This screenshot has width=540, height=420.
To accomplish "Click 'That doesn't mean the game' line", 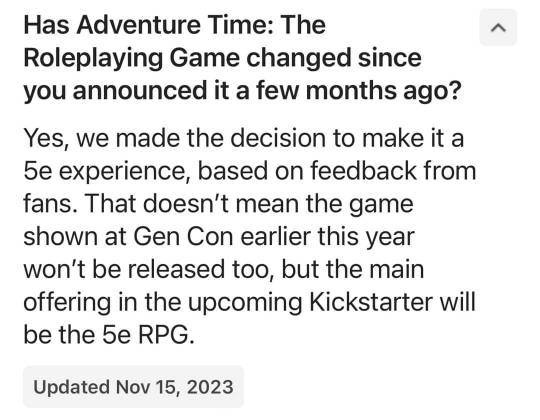I will [249, 203].
